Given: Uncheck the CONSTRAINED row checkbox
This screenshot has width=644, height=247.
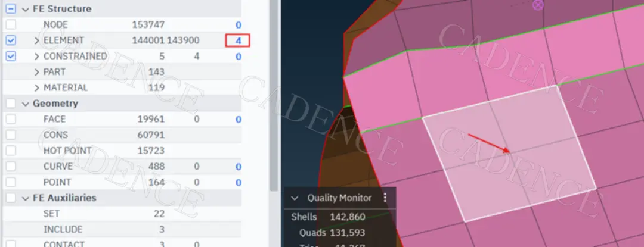Looking at the screenshot, I should [11, 56].
